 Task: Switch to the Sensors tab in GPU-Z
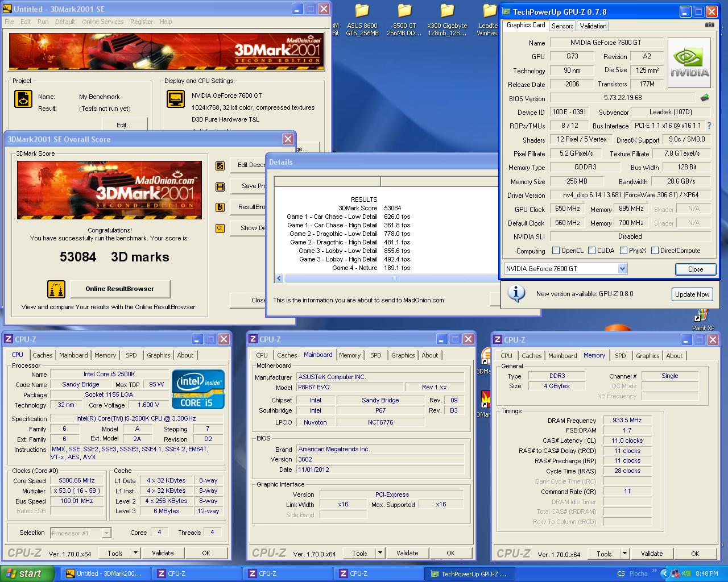[562, 26]
